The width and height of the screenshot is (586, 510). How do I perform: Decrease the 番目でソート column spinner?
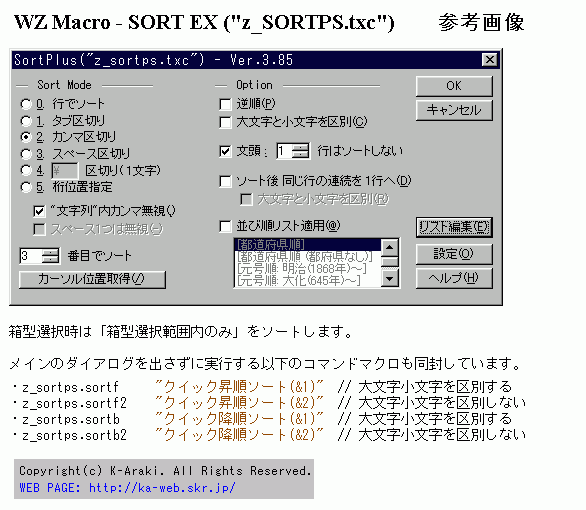[50, 260]
